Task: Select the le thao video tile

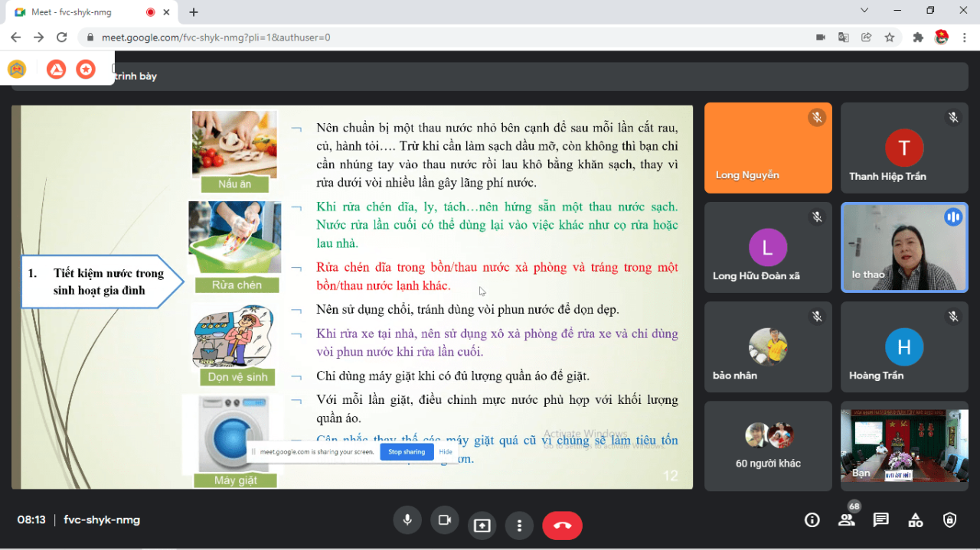Action: pos(904,247)
